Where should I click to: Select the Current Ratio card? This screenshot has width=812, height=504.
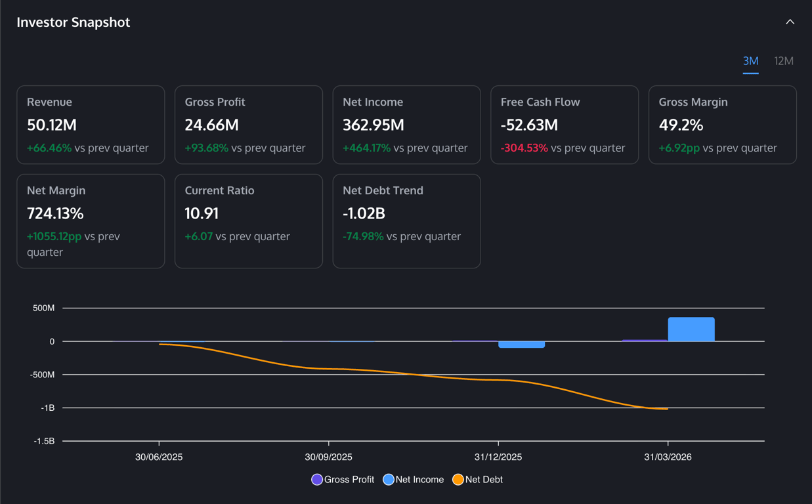pyautogui.click(x=249, y=221)
